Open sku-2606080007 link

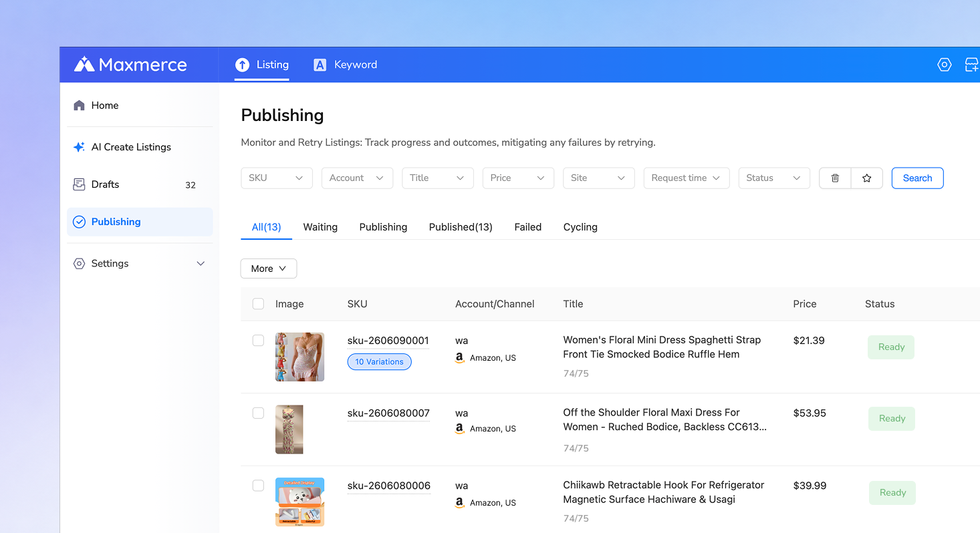(x=388, y=413)
